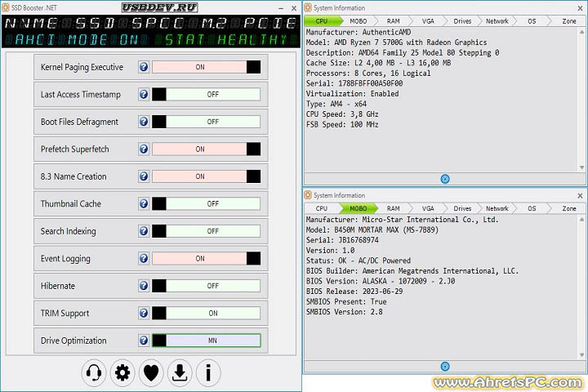Toggle Hibernate switch

pyautogui.click(x=207, y=286)
